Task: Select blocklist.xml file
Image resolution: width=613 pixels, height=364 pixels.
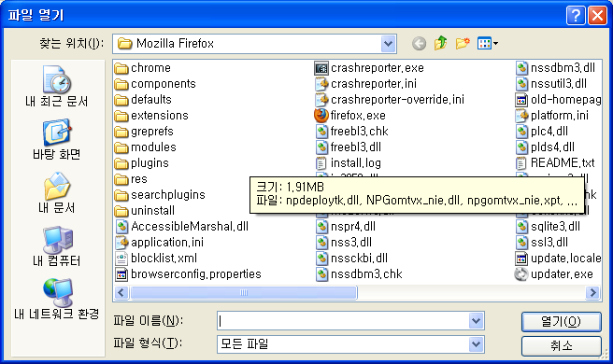Action: [156, 259]
